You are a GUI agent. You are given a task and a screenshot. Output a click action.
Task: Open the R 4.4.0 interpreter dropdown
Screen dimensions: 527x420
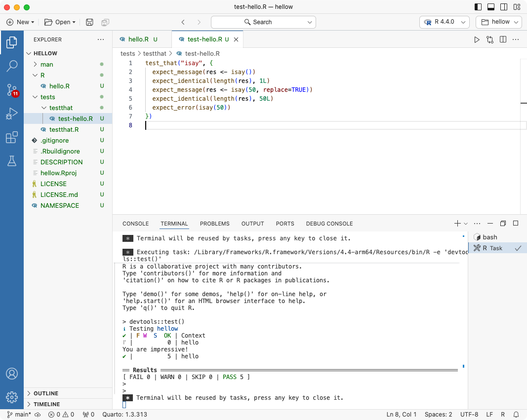pos(444,22)
